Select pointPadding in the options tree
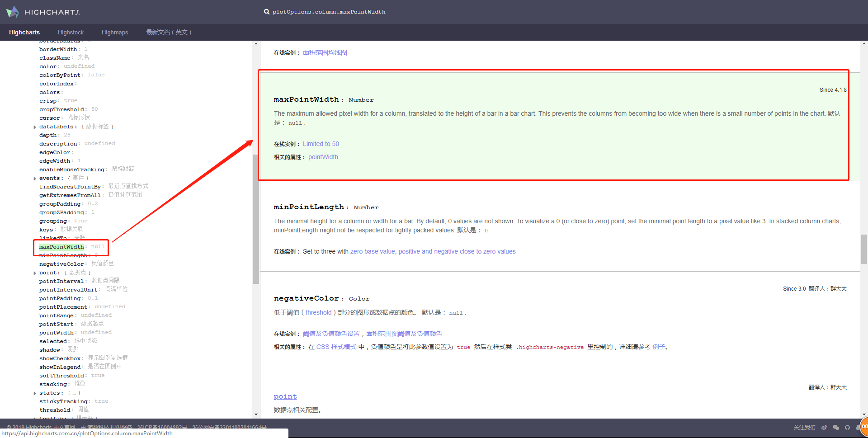 tap(60, 298)
